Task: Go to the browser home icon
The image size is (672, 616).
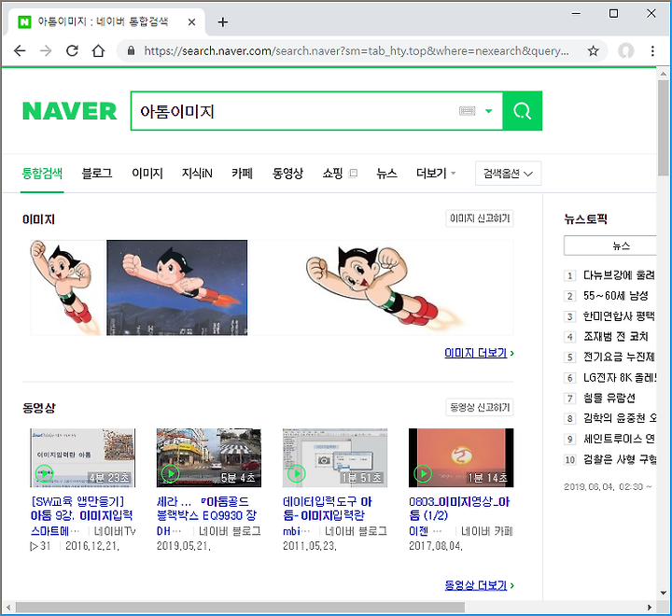Action: pos(99,51)
